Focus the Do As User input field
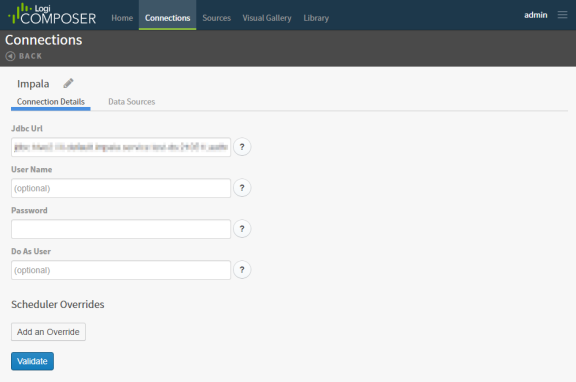Viewport: 576px width, 382px height. tap(121, 270)
